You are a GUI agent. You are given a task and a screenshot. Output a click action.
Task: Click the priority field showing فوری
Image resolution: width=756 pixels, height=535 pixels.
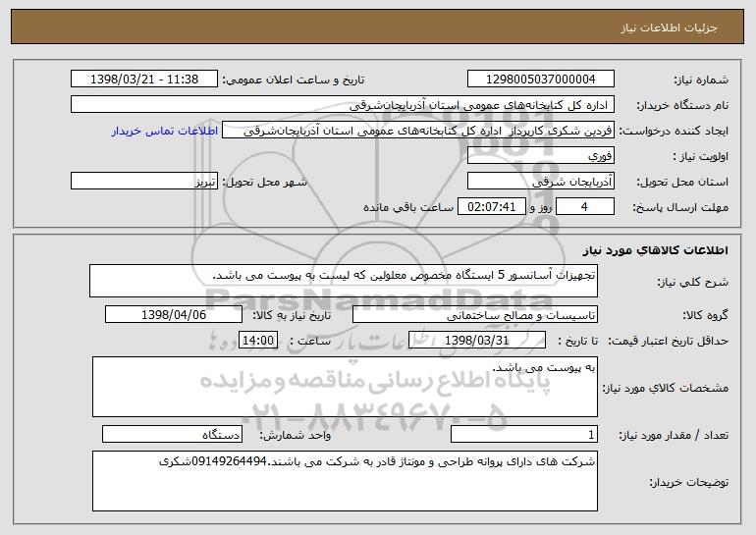point(540,156)
